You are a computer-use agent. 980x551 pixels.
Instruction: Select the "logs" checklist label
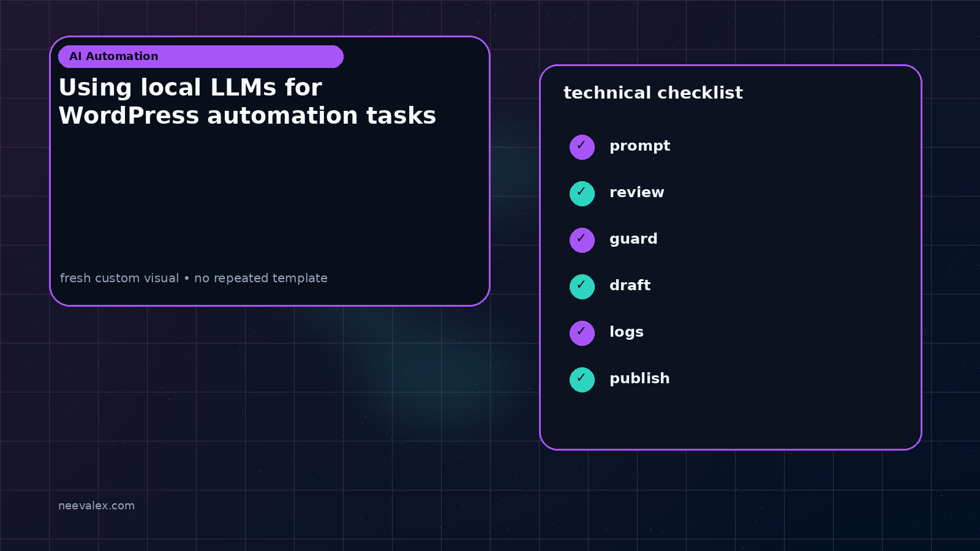pyautogui.click(x=626, y=332)
